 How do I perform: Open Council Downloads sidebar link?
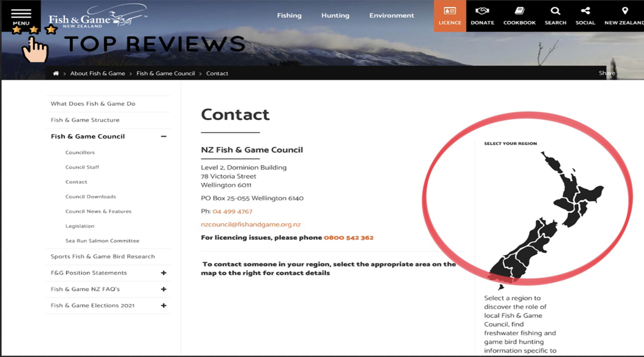(91, 196)
